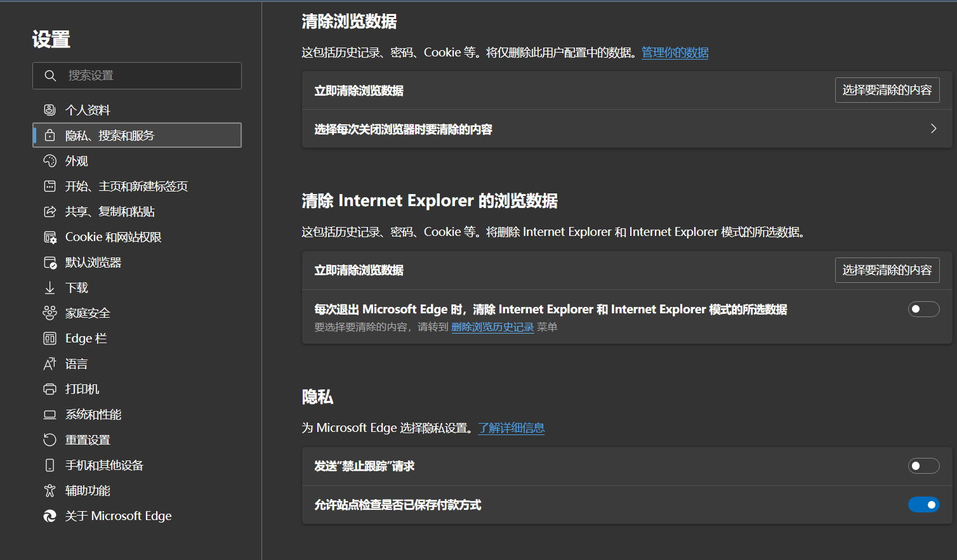The image size is (957, 560).
Task: Click the download arrow icon for 下载
Action: (x=49, y=287)
